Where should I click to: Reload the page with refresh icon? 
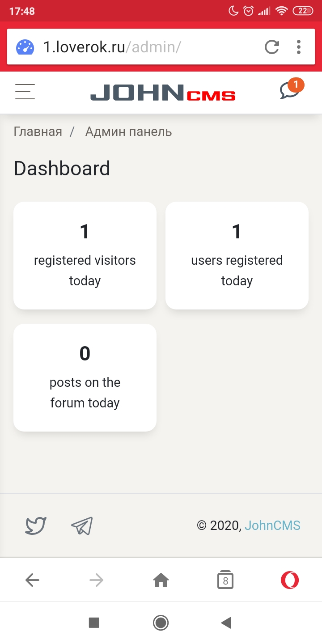pos(272,47)
